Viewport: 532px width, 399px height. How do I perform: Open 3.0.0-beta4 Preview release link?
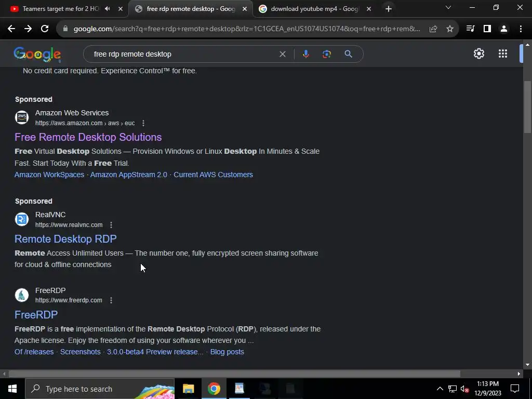tap(155, 352)
